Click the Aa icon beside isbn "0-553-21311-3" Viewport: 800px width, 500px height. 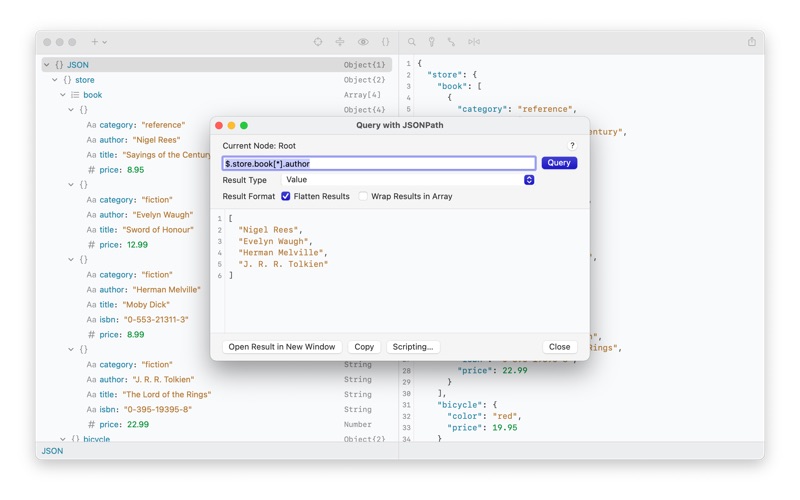click(x=91, y=320)
